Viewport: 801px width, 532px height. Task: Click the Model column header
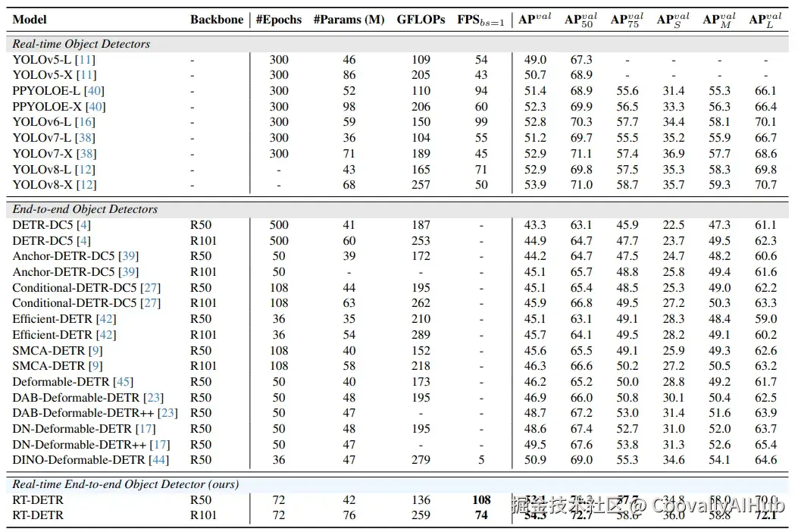[x=29, y=20]
